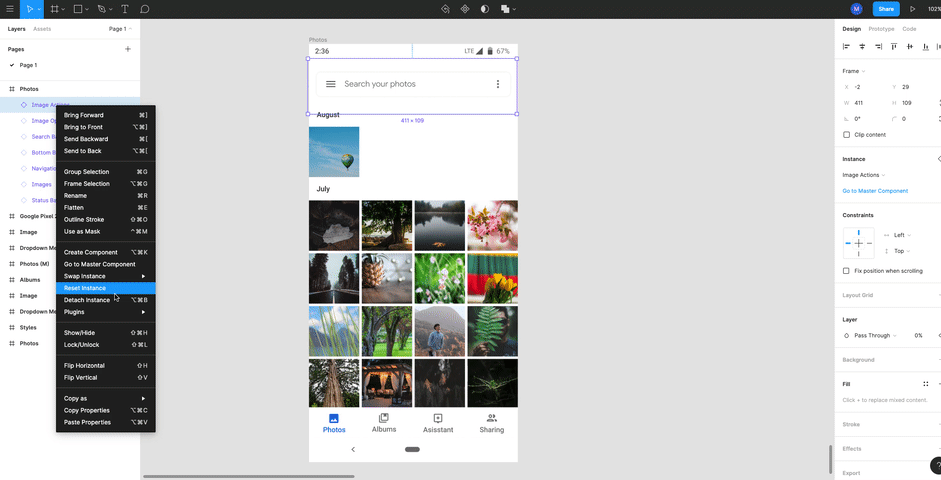Click the Reset Instance toolbar icon
Screen dimensions: 941x480
[445, 9]
